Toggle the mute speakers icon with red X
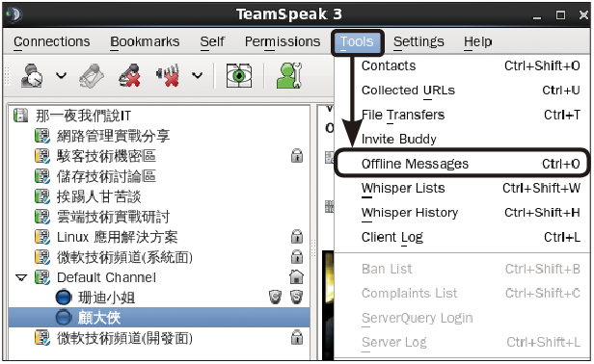 pos(169,76)
